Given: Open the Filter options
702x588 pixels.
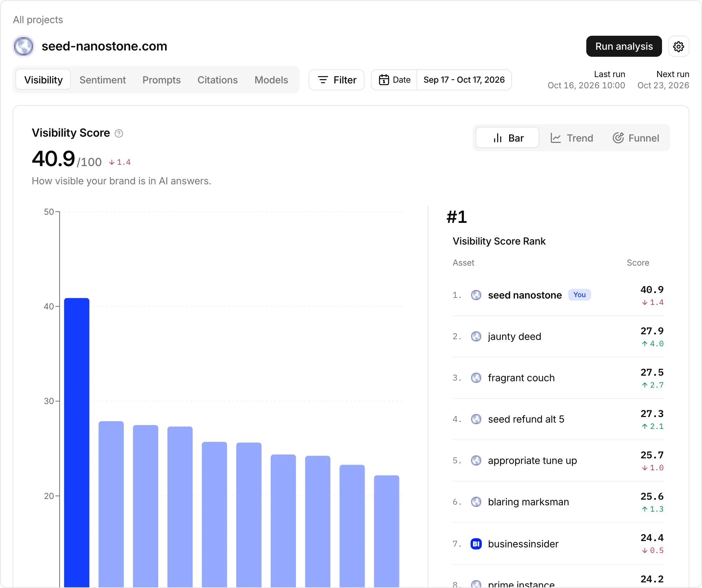Looking at the screenshot, I should pyautogui.click(x=337, y=80).
